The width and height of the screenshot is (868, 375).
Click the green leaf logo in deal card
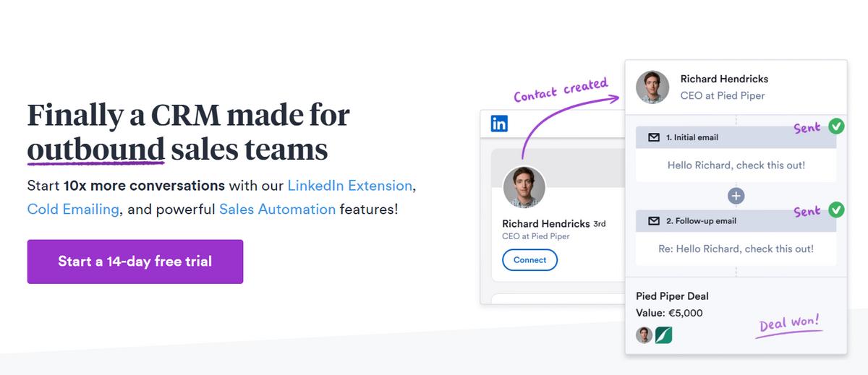point(664,335)
